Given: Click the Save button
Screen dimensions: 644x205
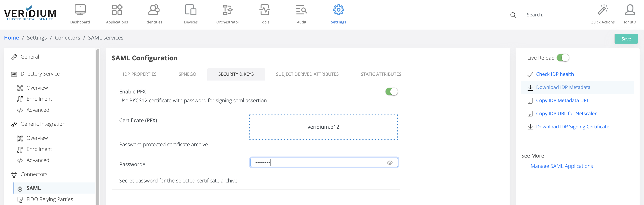Looking at the screenshot, I should click(626, 39).
